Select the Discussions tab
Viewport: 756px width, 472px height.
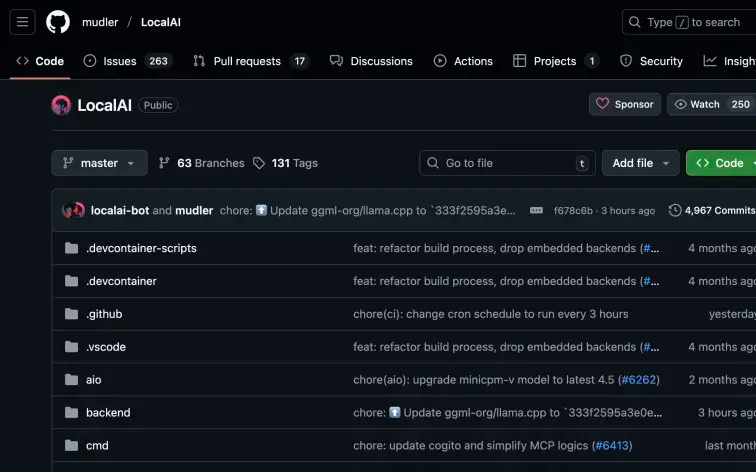[371, 61]
